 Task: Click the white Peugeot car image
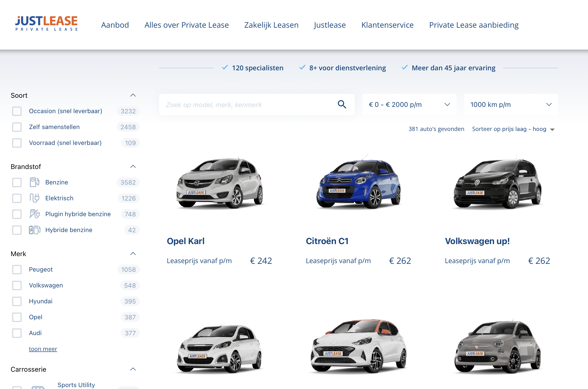tap(220, 347)
